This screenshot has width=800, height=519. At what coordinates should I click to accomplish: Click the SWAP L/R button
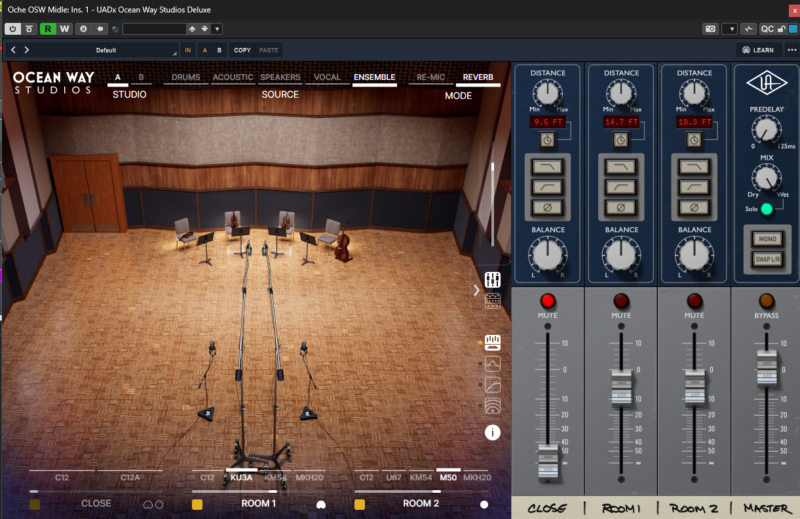click(x=767, y=259)
